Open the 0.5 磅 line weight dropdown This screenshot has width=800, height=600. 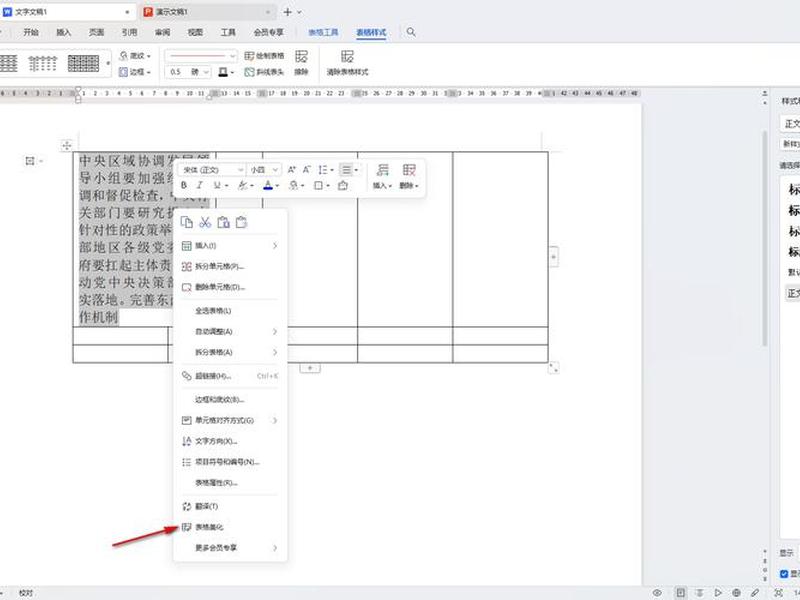pos(188,72)
